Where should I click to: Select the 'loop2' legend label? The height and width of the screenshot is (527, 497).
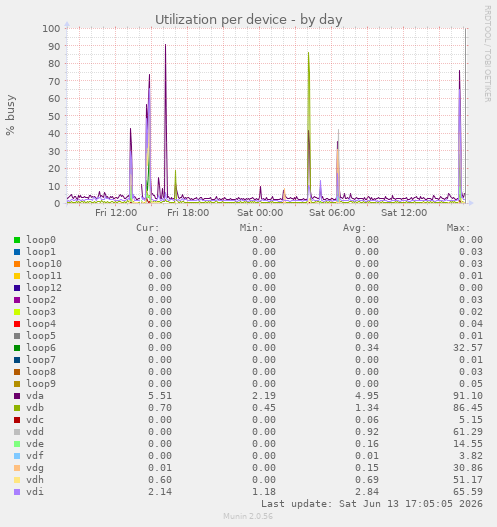click(41, 300)
